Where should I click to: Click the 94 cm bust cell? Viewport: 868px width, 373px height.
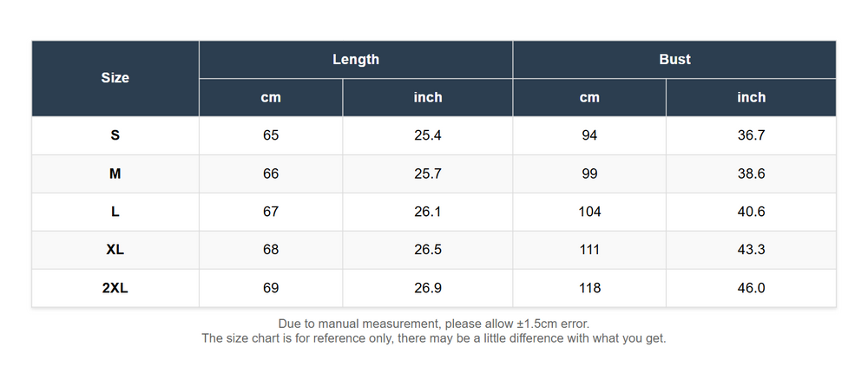589,135
